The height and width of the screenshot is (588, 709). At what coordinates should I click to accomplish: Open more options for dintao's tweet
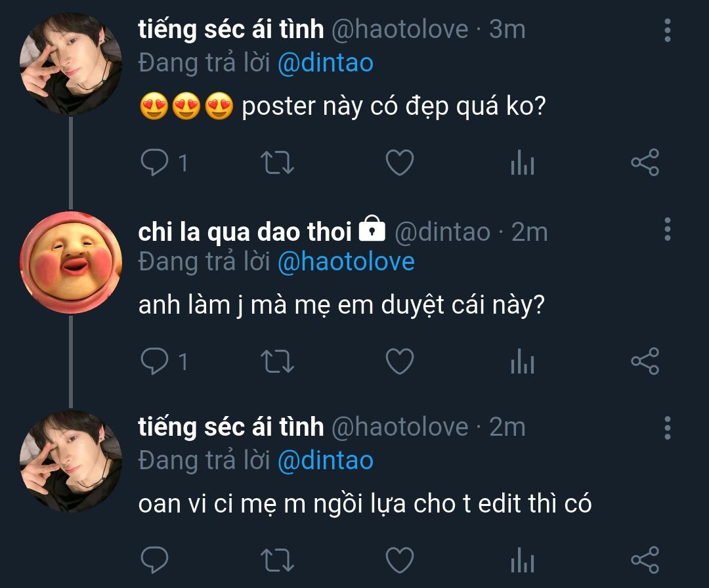point(668,229)
